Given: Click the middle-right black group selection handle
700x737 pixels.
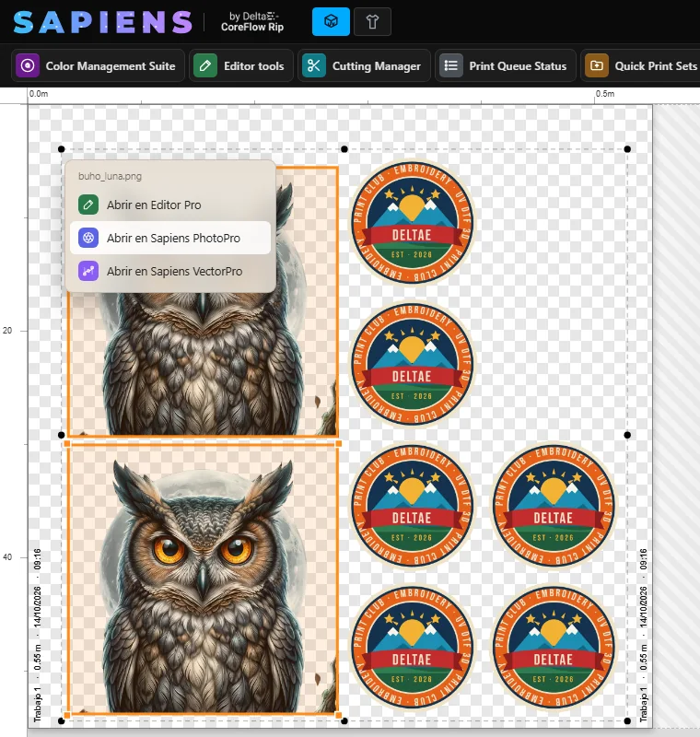Looking at the screenshot, I should 627,435.
